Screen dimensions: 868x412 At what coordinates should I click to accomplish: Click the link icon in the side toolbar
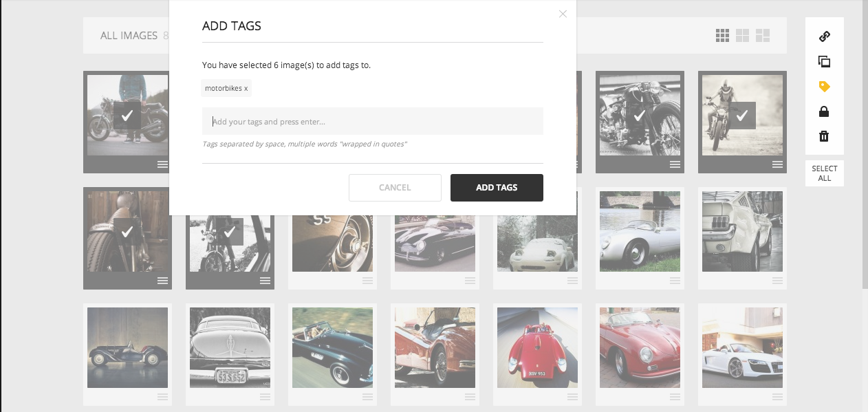click(824, 36)
